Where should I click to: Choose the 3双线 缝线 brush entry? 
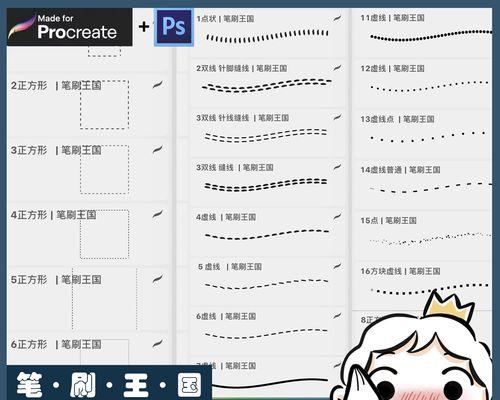click(268, 181)
